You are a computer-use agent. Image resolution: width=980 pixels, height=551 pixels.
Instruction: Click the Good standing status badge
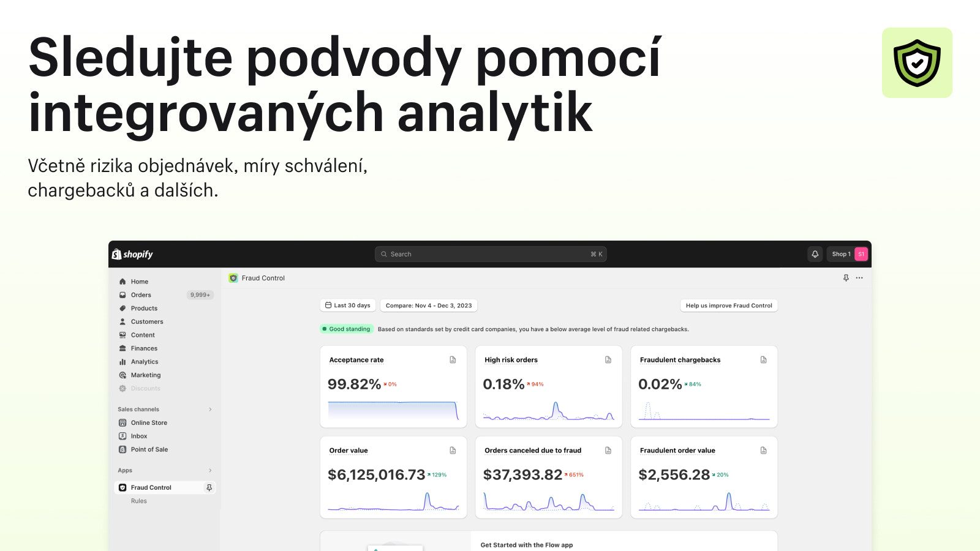click(x=347, y=329)
